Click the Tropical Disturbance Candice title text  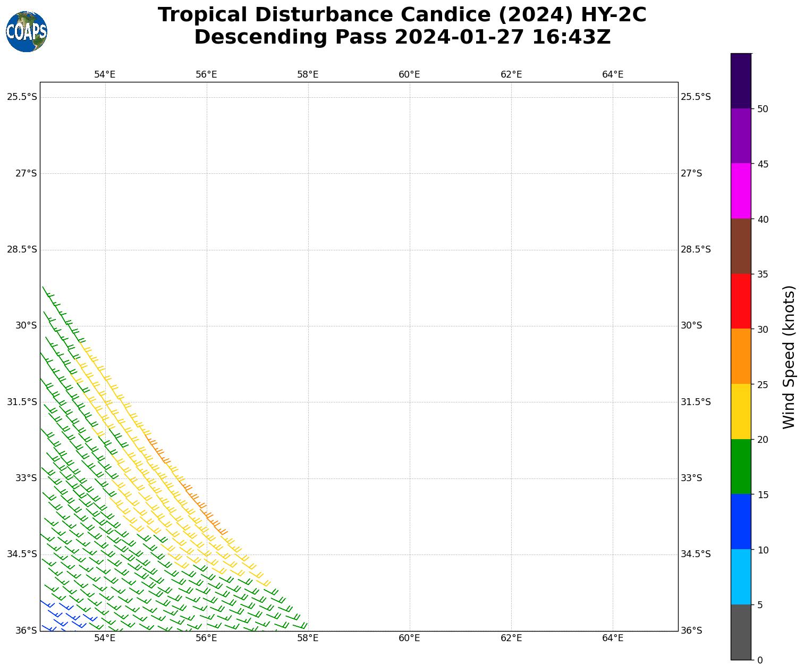402,15
